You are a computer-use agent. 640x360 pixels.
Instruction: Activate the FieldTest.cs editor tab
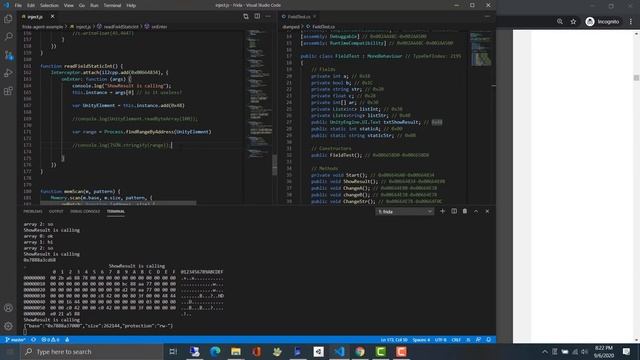(299, 17)
